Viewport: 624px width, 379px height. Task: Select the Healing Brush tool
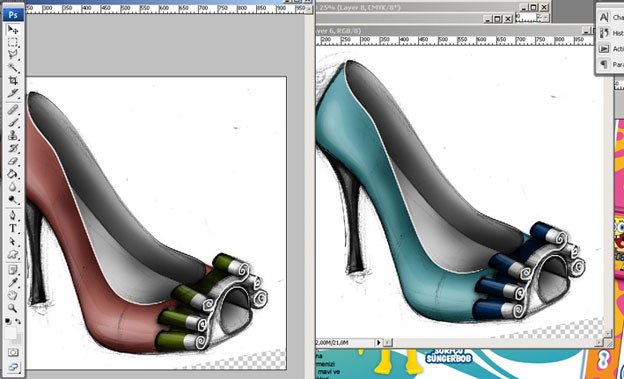[x=13, y=109]
